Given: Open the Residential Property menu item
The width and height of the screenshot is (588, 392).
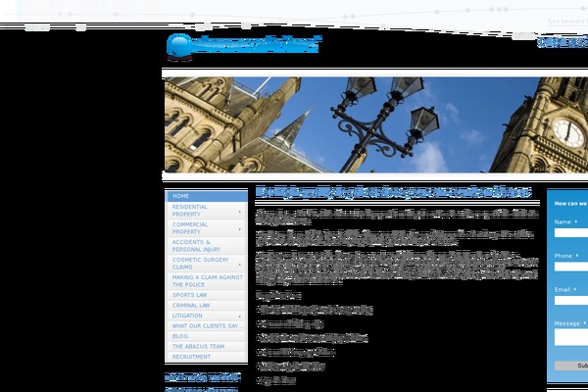Looking at the screenshot, I should [x=206, y=211].
